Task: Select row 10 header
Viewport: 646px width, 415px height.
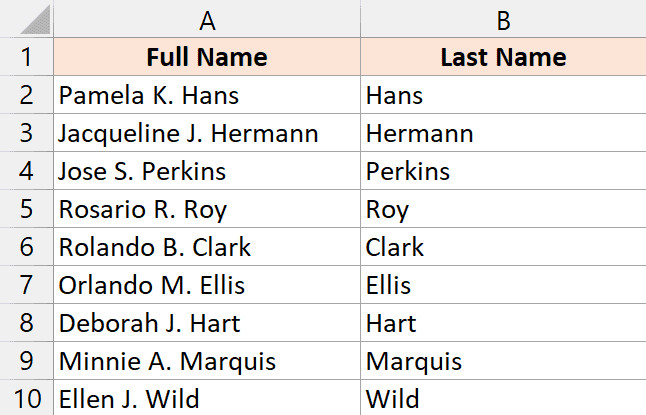Action: pos(27,400)
